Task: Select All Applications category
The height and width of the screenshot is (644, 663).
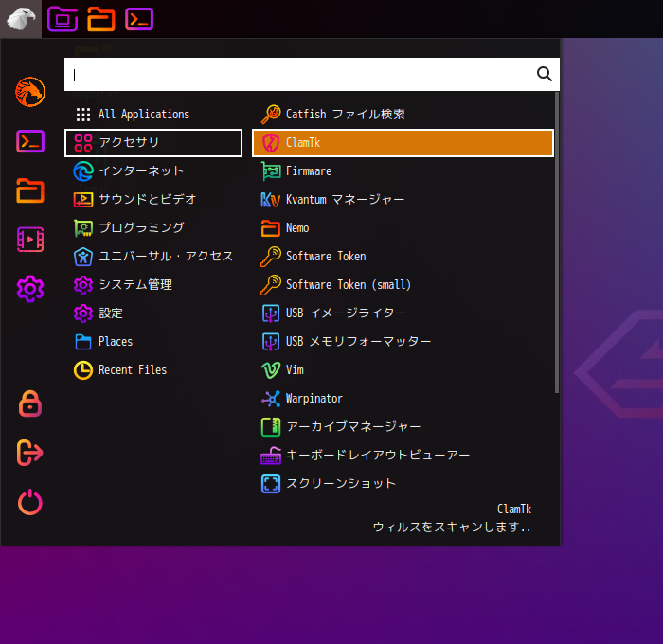Action: click(x=153, y=115)
